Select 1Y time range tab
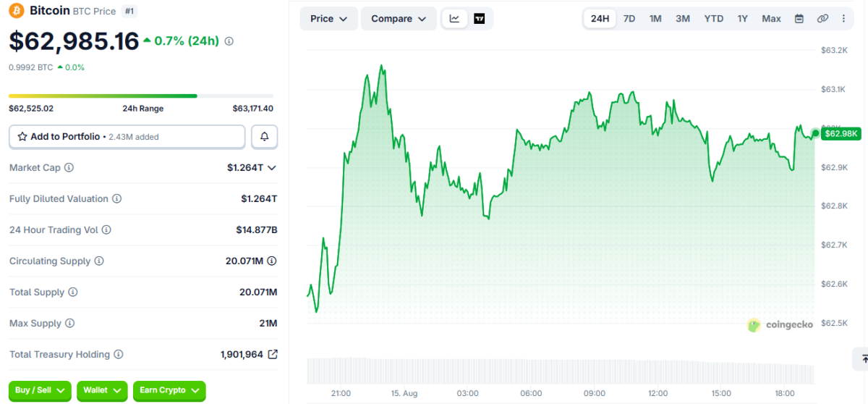The image size is (868, 404). pos(743,19)
